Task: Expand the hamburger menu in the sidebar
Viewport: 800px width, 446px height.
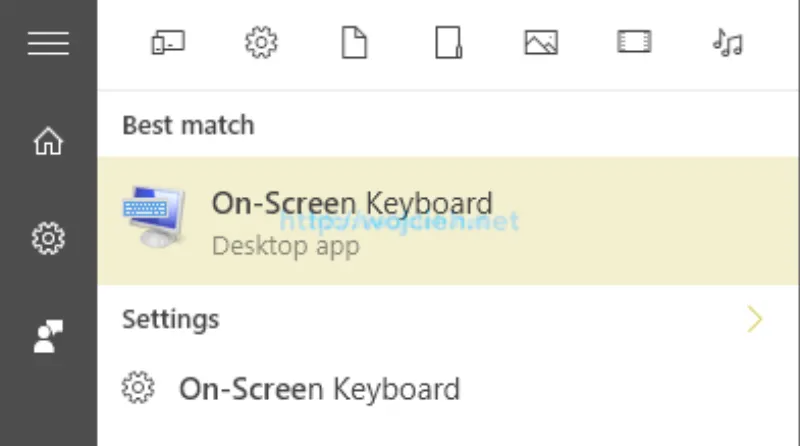Action: tap(48, 44)
